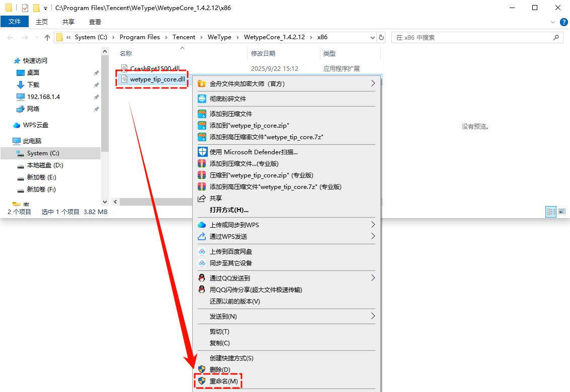
Task: Unpin 网络 from Quick Access
Action: click(x=96, y=109)
